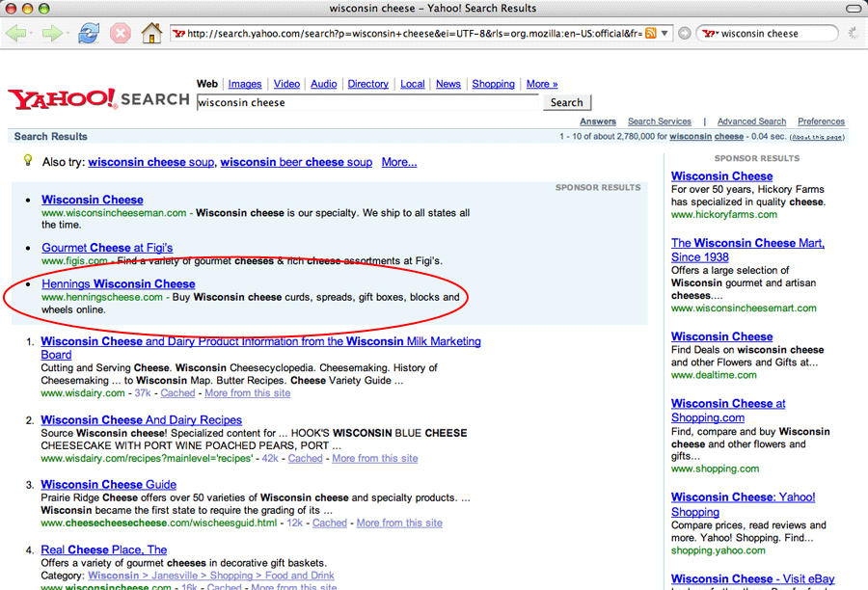Open The Wisconsin Cheese Mart, Since 1938 ad
Image resolution: width=868 pixels, height=590 pixels.
coord(747,250)
